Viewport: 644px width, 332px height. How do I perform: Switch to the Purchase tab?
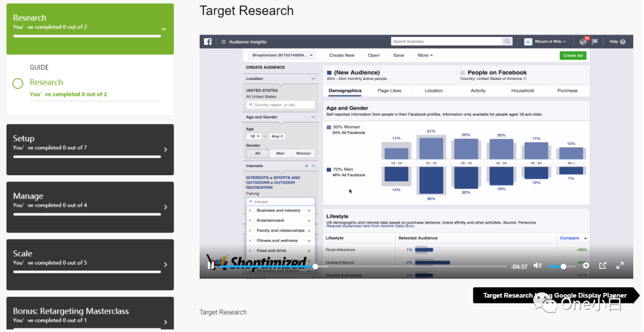pos(567,91)
